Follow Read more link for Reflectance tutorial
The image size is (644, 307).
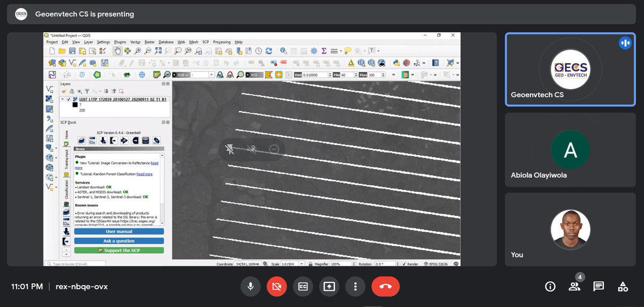(154, 163)
